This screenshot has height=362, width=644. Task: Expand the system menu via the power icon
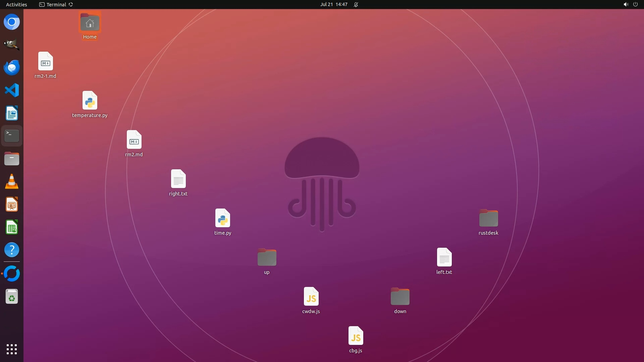[635, 4]
